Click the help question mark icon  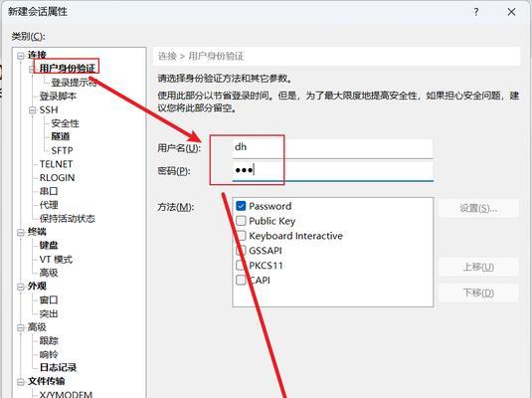click(476, 12)
